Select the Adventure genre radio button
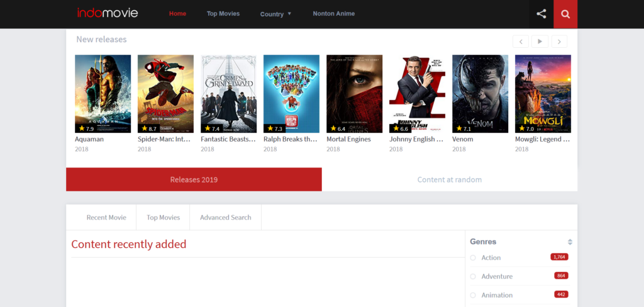Screen dimensions: 644x307 [x=473, y=277]
